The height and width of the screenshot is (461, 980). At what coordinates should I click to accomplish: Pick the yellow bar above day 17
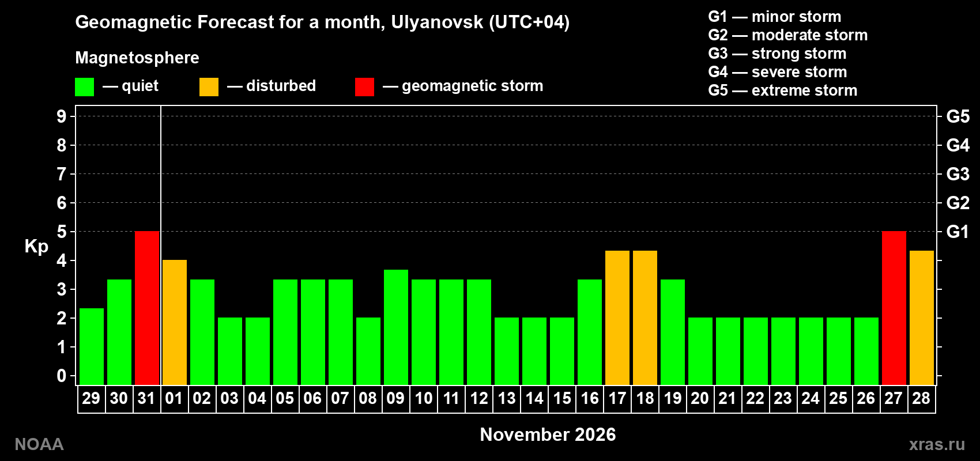(x=617, y=318)
